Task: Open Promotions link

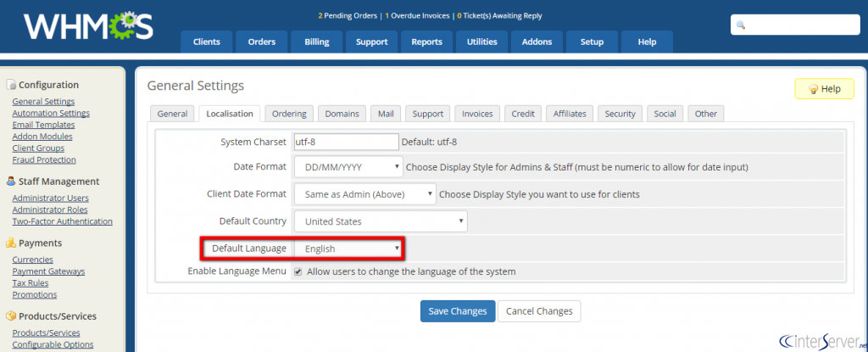Action: click(34, 294)
